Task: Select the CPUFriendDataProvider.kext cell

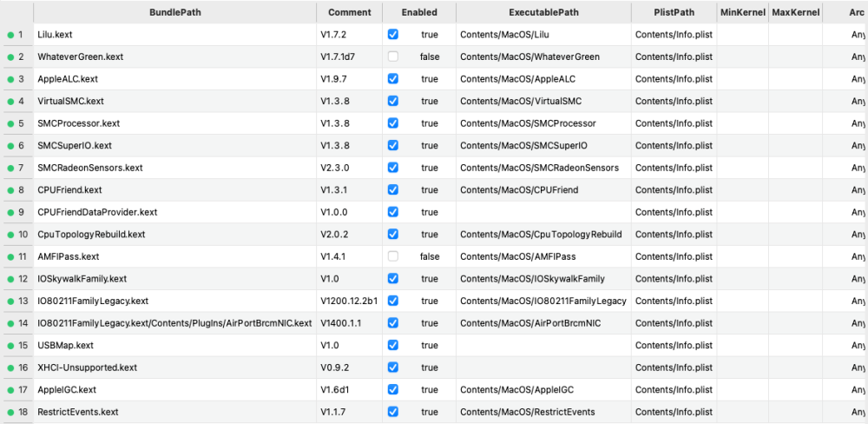Action: point(175,212)
